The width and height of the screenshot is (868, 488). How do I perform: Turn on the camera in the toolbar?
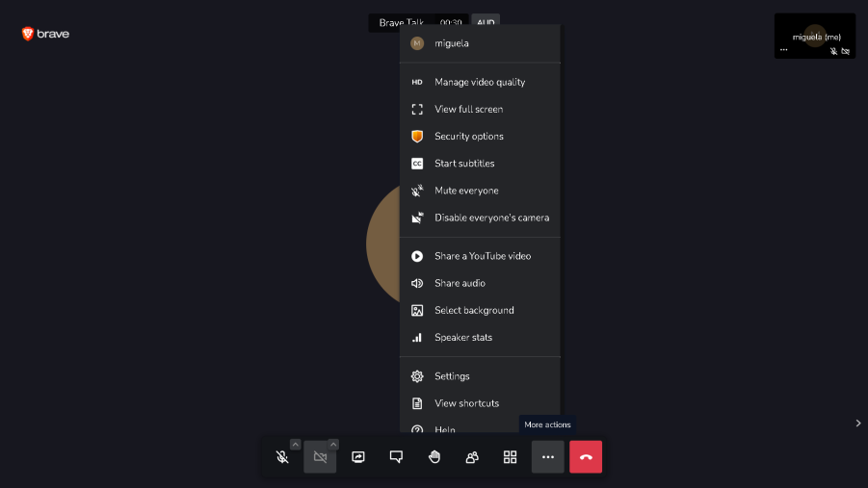click(x=320, y=457)
